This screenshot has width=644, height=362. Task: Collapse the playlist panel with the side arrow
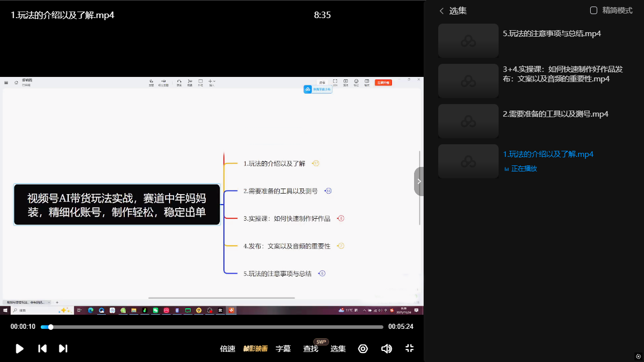(x=419, y=182)
